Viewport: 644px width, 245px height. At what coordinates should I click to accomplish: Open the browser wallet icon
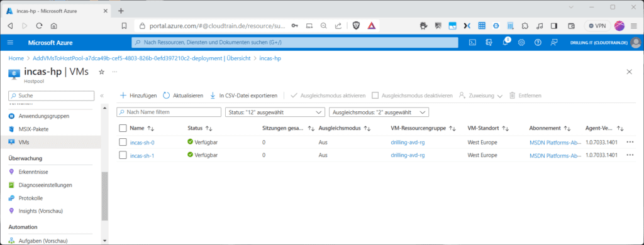point(571,26)
